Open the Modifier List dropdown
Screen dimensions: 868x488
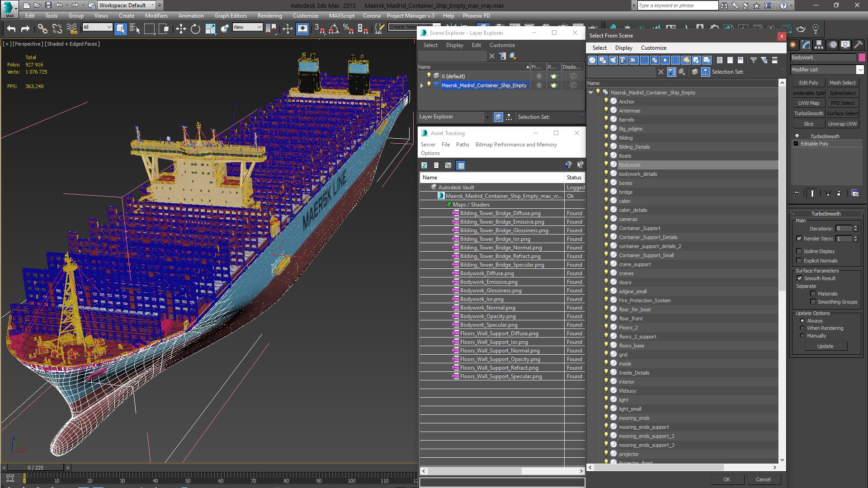[x=860, y=70]
